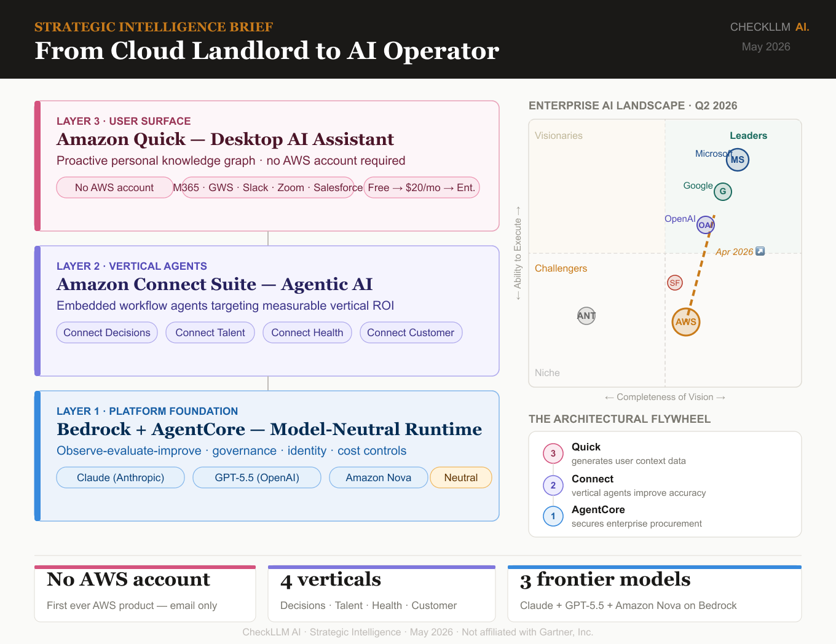The width and height of the screenshot is (836, 644).
Task: Click the Google label in the chart
Action: (698, 186)
